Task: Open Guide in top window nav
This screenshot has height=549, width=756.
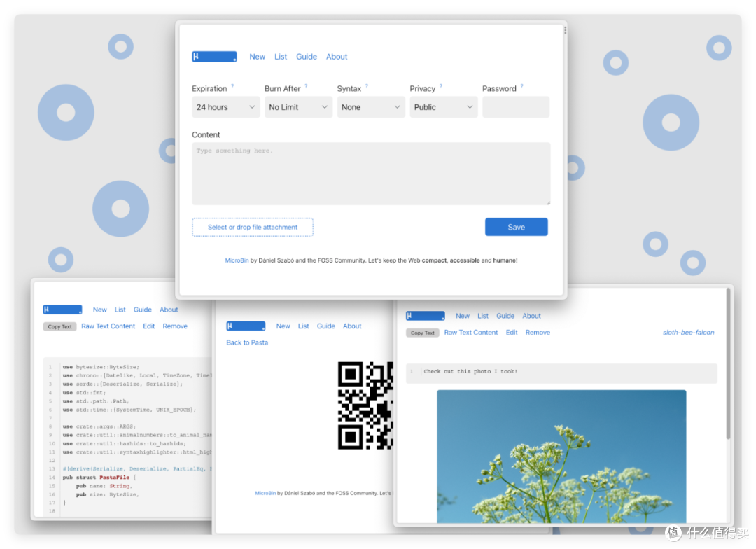Action: click(x=307, y=57)
